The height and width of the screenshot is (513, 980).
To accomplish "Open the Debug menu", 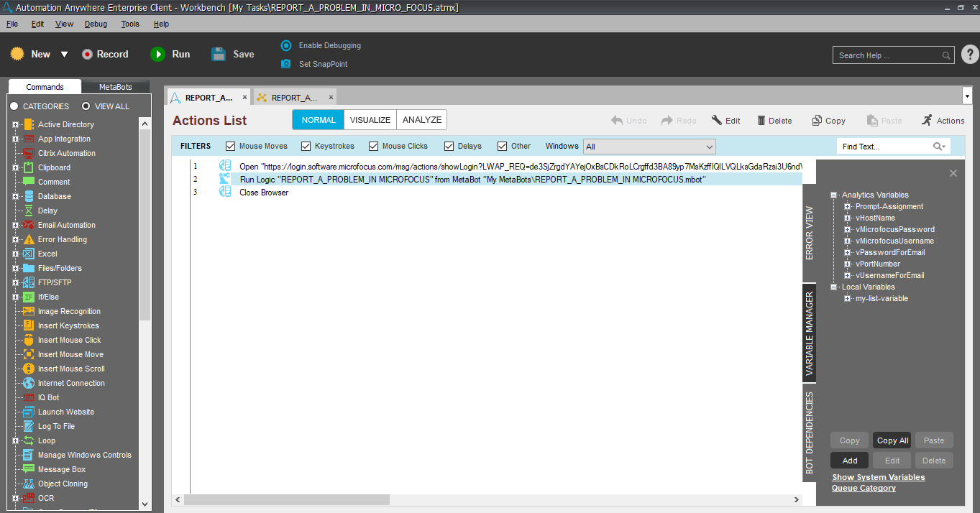I will [96, 24].
